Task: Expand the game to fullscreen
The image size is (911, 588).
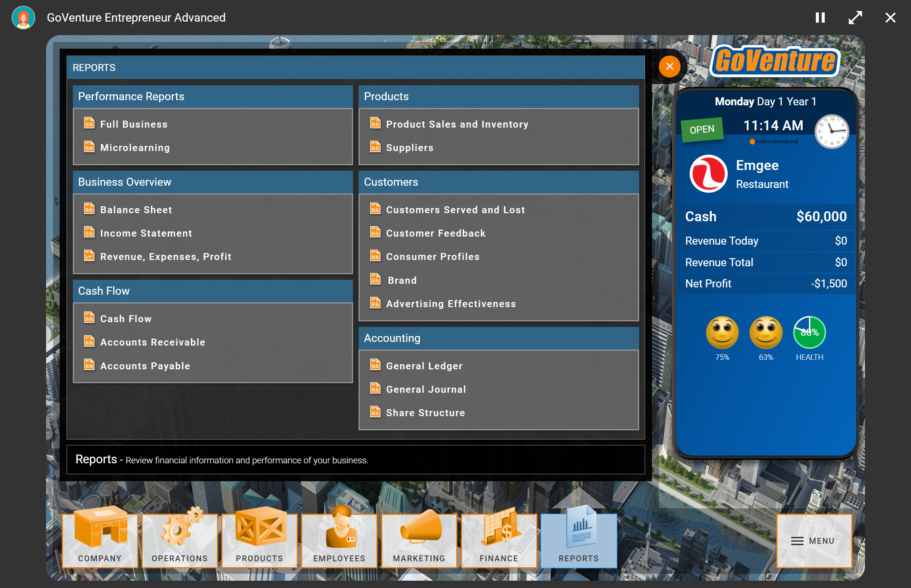Action: click(x=855, y=17)
